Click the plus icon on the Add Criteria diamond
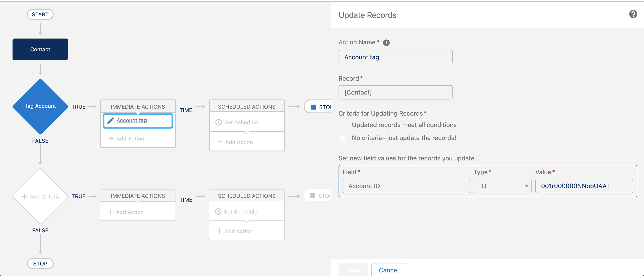The height and width of the screenshot is (276, 644). tap(25, 196)
